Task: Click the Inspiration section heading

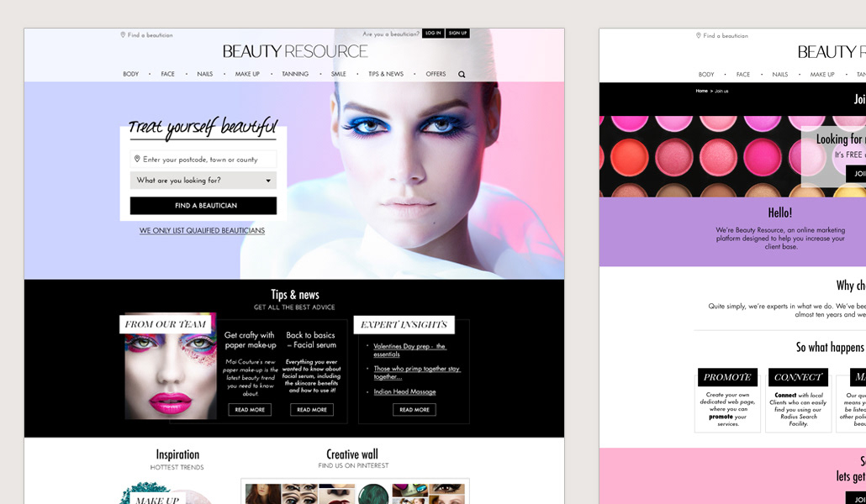Action: coord(177,454)
